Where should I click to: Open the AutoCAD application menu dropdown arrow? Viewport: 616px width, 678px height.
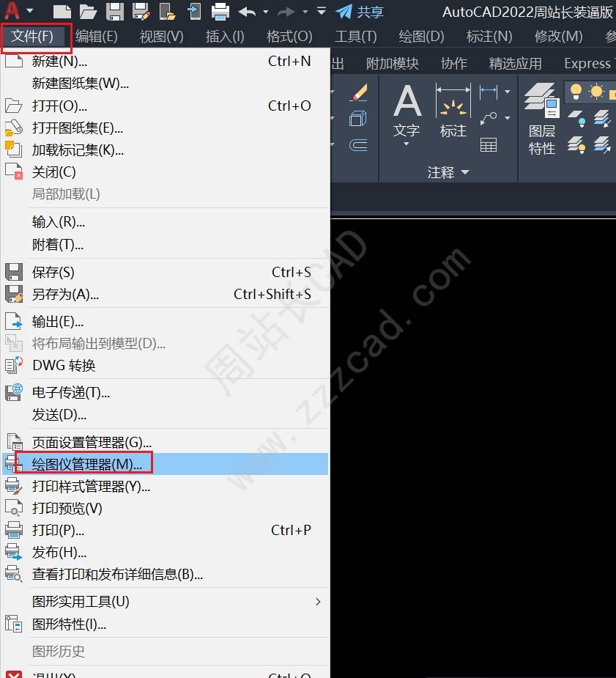pyautogui.click(x=30, y=12)
